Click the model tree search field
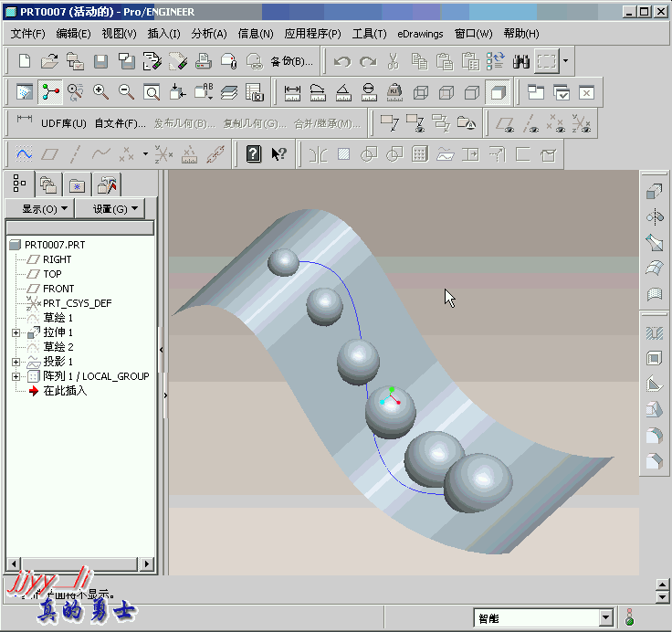 (x=79, y=228)
